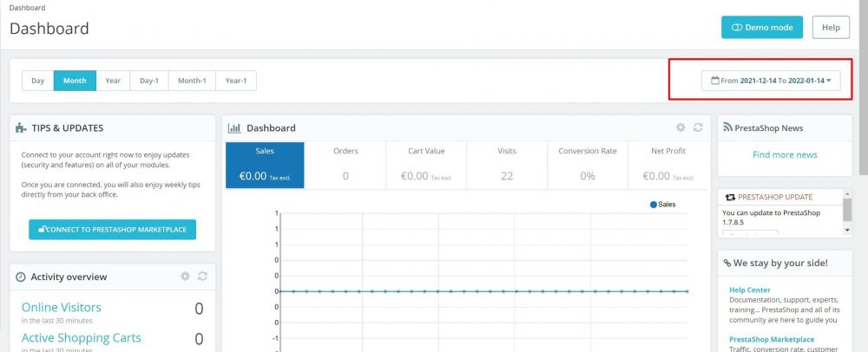868x352 pixels.
Task: Open Find more news link
Action: point(785,154)
